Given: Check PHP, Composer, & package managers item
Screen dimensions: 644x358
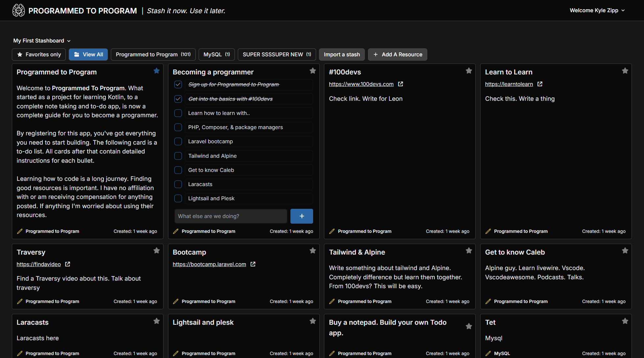Looking at the screenshot, I should pyautogui.click(x=178, y=127).
